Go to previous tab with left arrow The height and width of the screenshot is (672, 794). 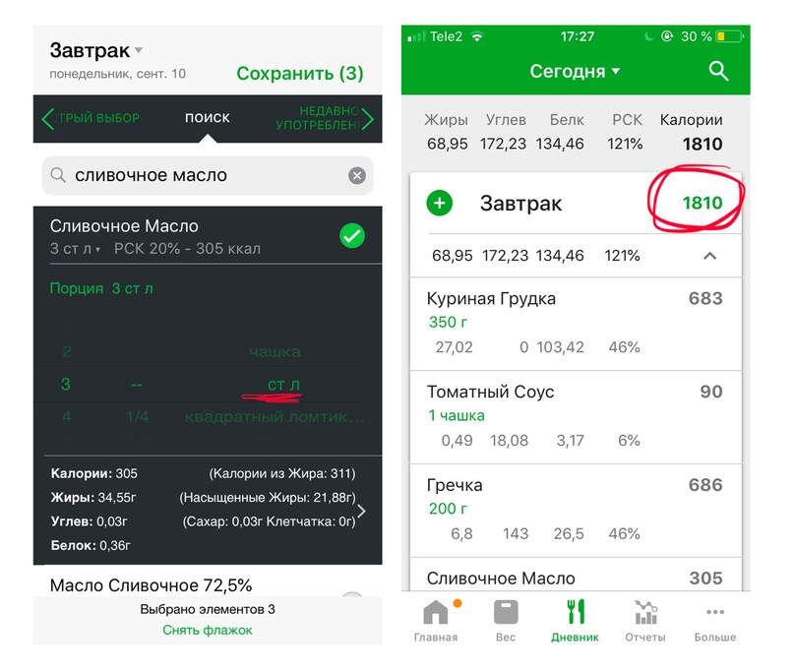[47, 119]
